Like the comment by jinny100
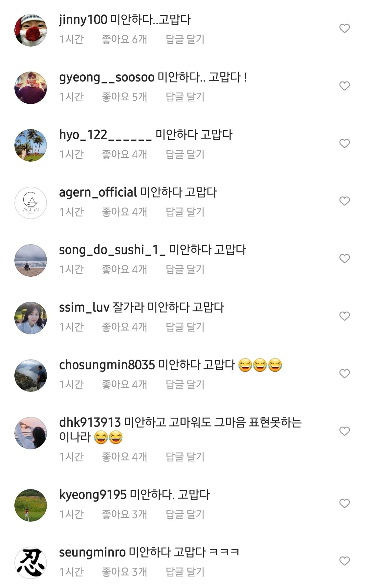Viewport: 370px width, 588px height. pyautogui.click(x=344, y=28)
